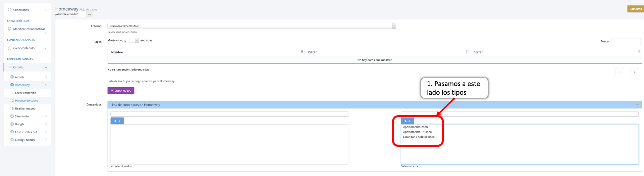Open the Entorno dropdown Grupo Apartamentos Mar
Image resolution: width=644 pixels, height=176 pixels.
click(x=251, y=26)
